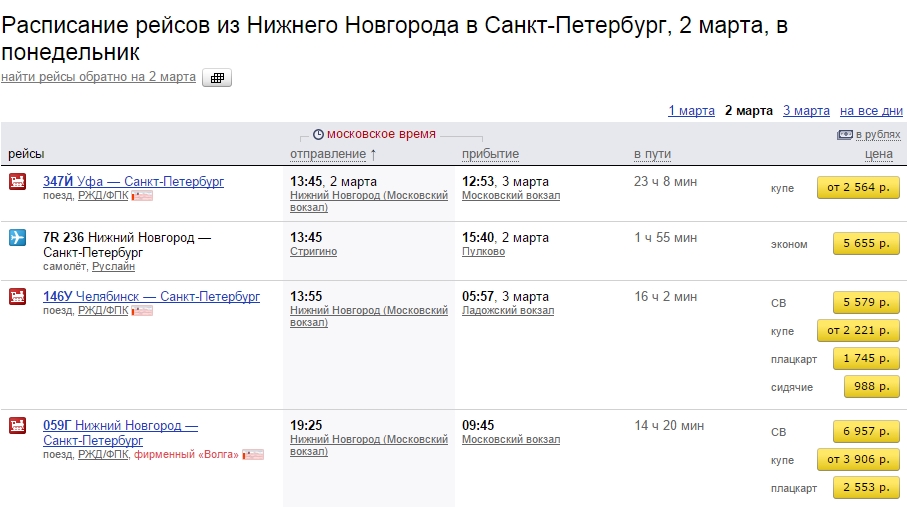Click the 988 р. сидячие price button
907x507 pixels.
871,387
